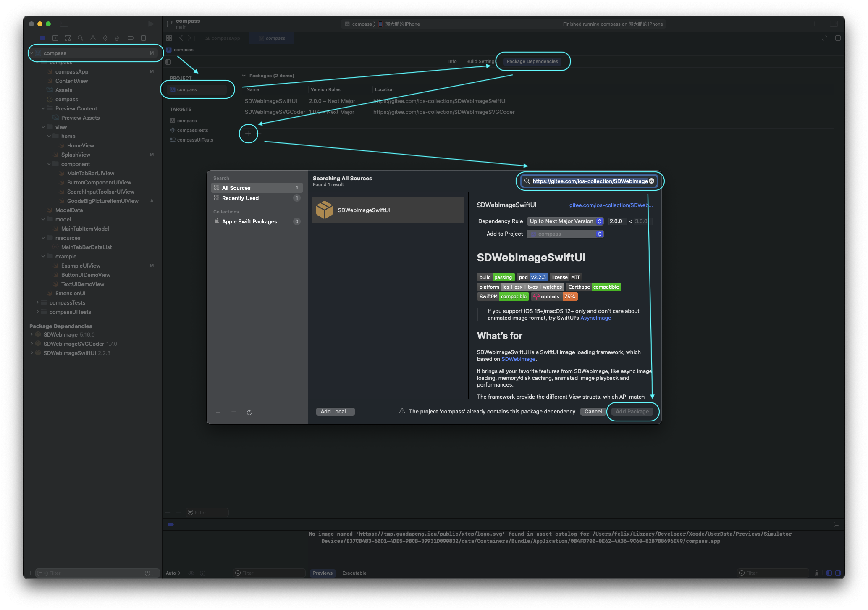This screenshot has width=868, height=610.
Task: Toggle the inspector panel visibility
Action: point(834,24)
